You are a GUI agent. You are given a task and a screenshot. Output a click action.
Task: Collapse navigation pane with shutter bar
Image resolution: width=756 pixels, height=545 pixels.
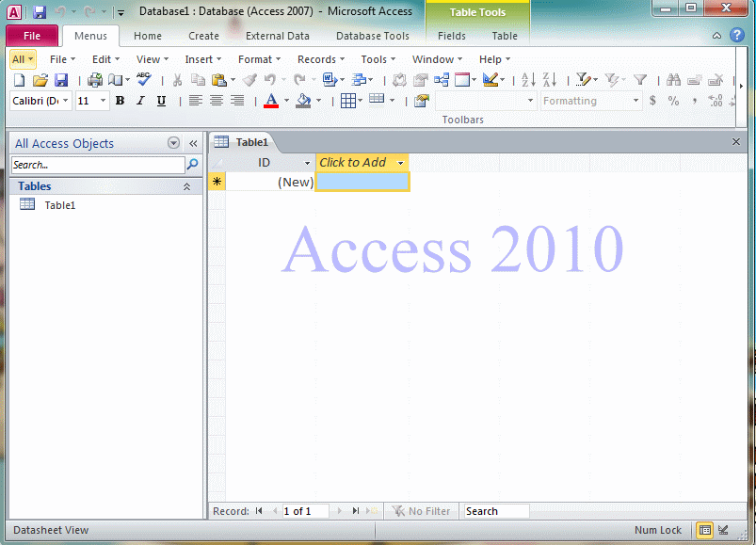point(193,143)
